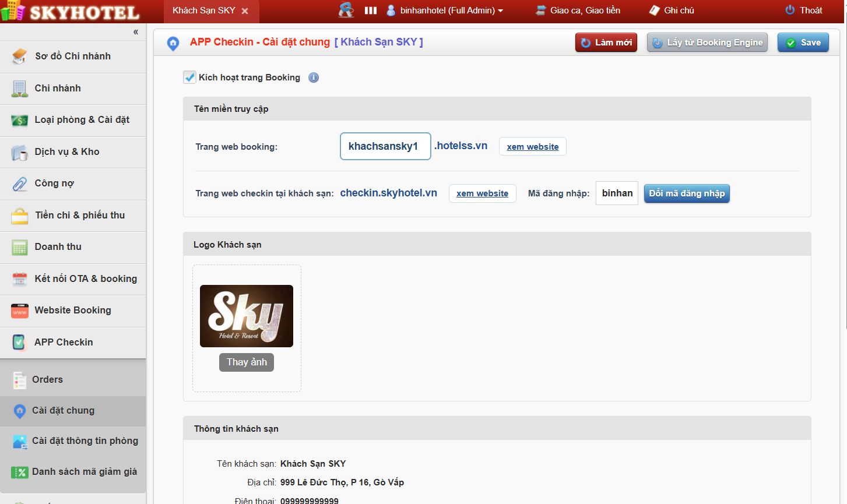Click the Thay ảnh button under logo
The width and height of the screenshot is (847, 504).
(247, 362)
